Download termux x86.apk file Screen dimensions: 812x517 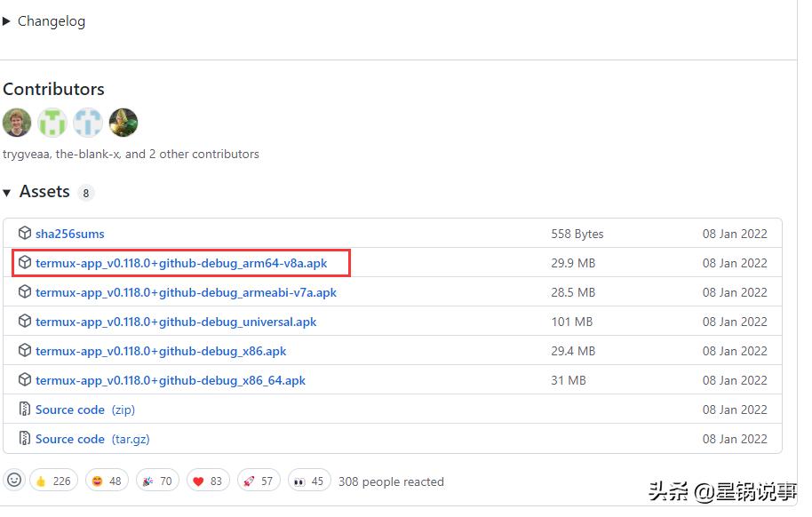tap(161, 351)
